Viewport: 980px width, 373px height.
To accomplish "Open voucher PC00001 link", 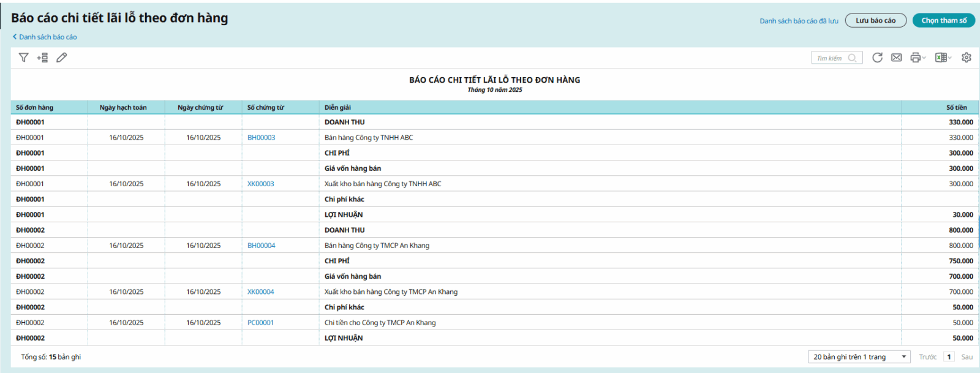I will pyautogui.click(x=261, y=323).
